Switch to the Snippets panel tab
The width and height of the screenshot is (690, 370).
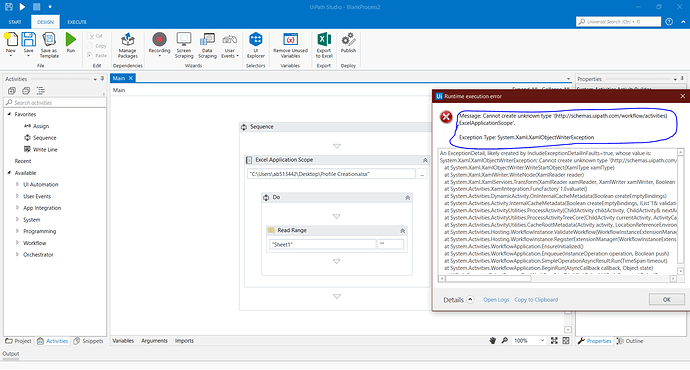click(x=88, y=341)
